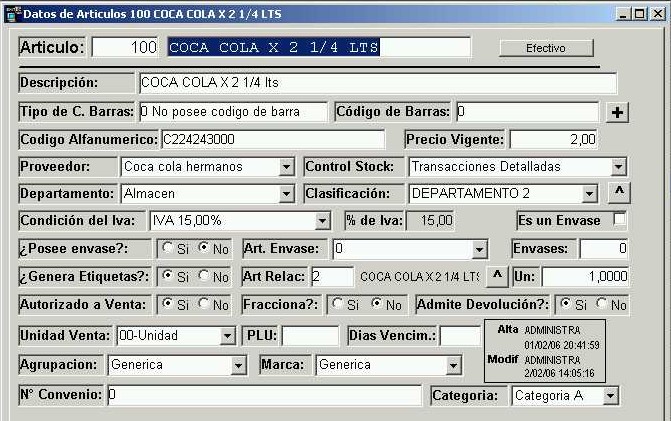Click the caret button beside Art Relac
Image resolution: width=671 pixels, height=421 pixels.
coord(497,275)
